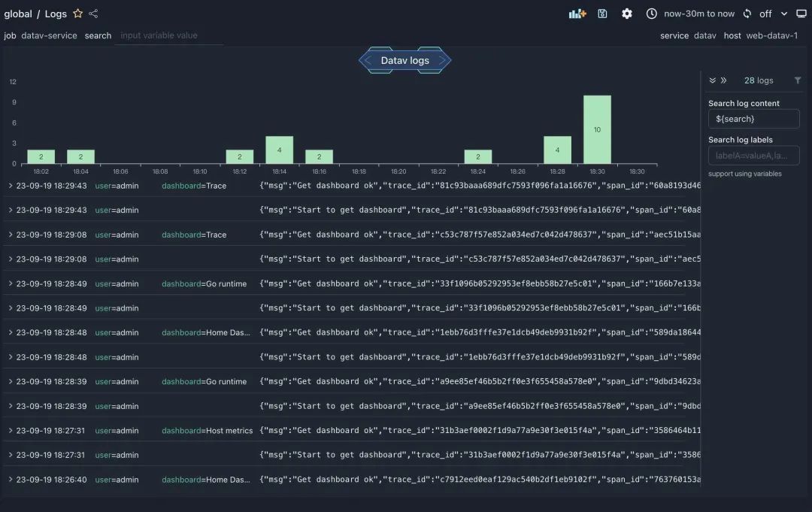This screenshot has width=812, height=512.
Task: Click the tall histogram bar showing 10
Action: pyautogui.click(x=596, y=128)
